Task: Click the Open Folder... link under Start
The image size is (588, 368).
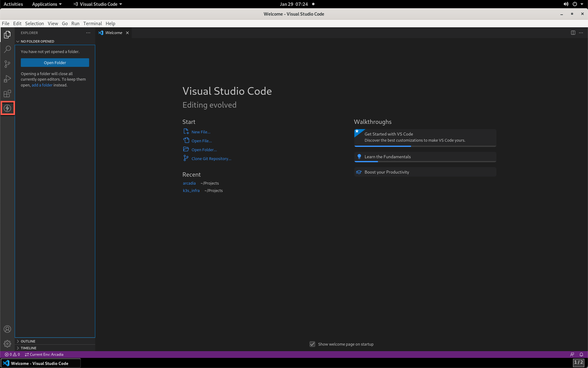Action: 204,150
